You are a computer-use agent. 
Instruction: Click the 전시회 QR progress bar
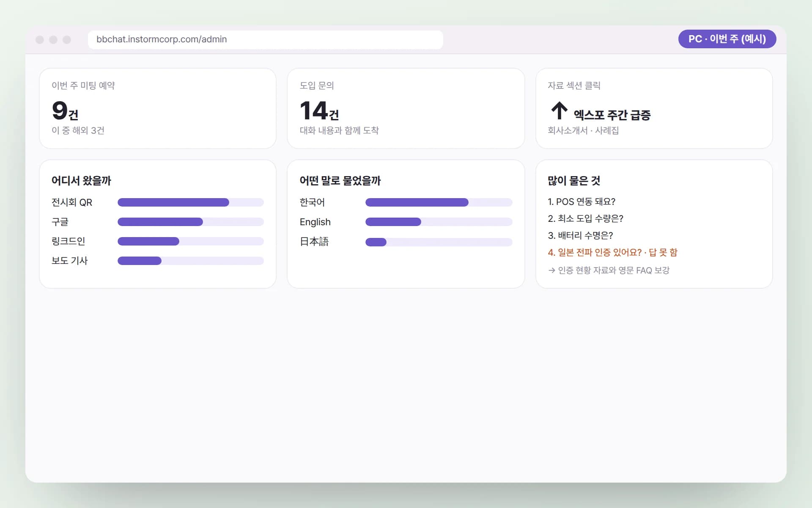(x=191, y=202)
